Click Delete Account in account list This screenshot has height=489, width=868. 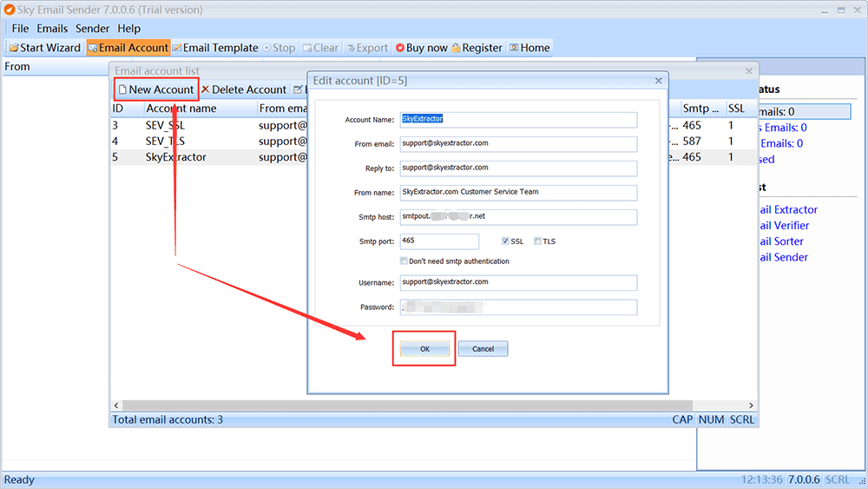243,89
